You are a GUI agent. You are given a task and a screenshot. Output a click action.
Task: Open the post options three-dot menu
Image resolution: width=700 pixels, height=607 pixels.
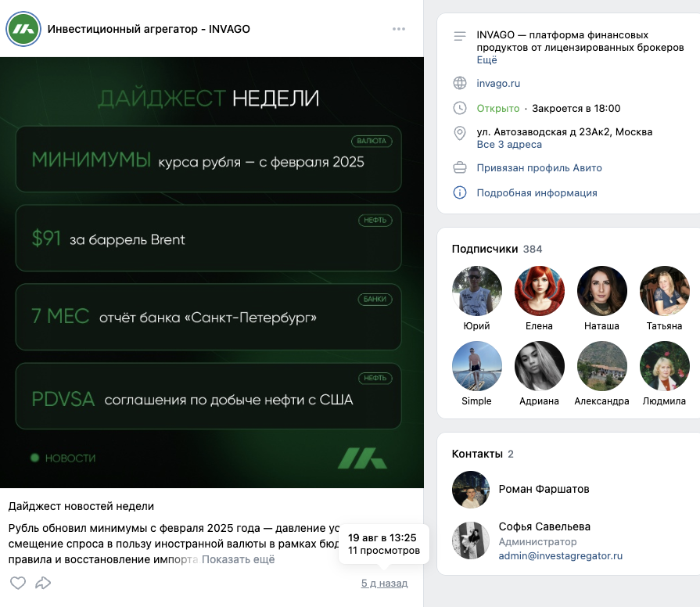click(399, 29)
